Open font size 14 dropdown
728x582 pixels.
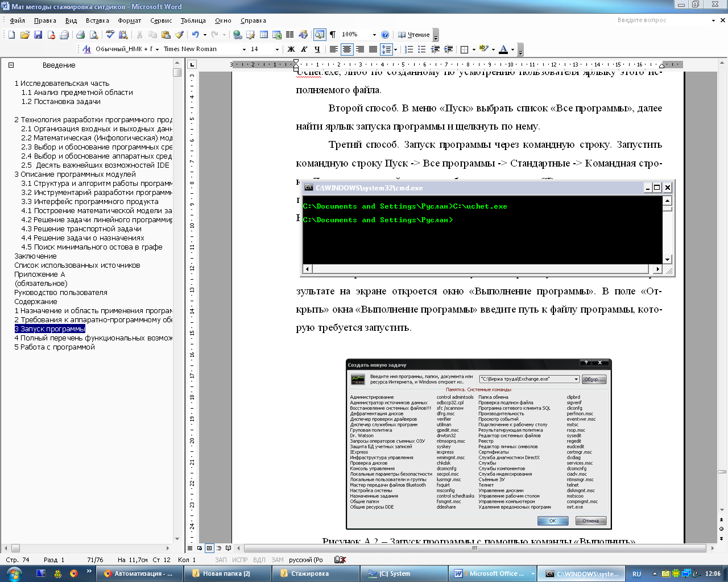pyautogui.click(x=277, y=49)
